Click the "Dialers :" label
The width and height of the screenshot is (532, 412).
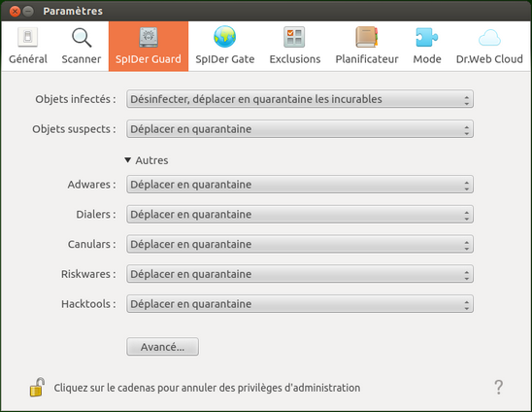96,215
